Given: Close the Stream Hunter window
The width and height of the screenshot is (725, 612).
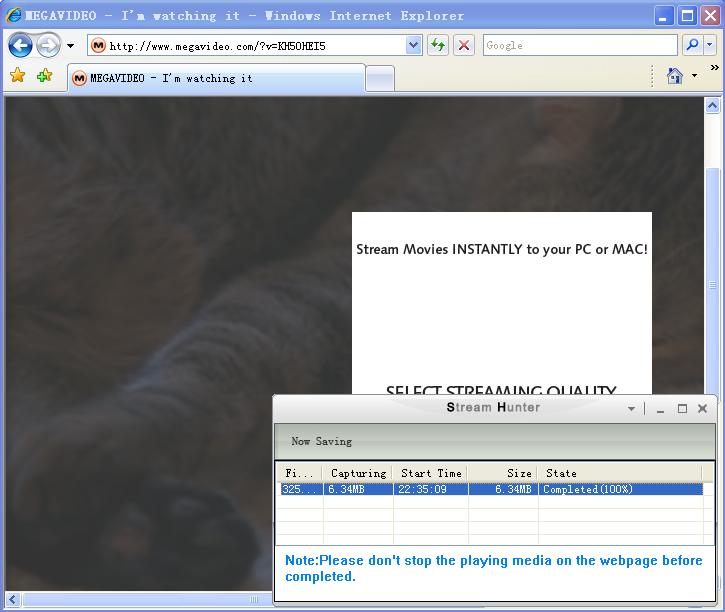Looking at the screenshot, I should (702, 409).
